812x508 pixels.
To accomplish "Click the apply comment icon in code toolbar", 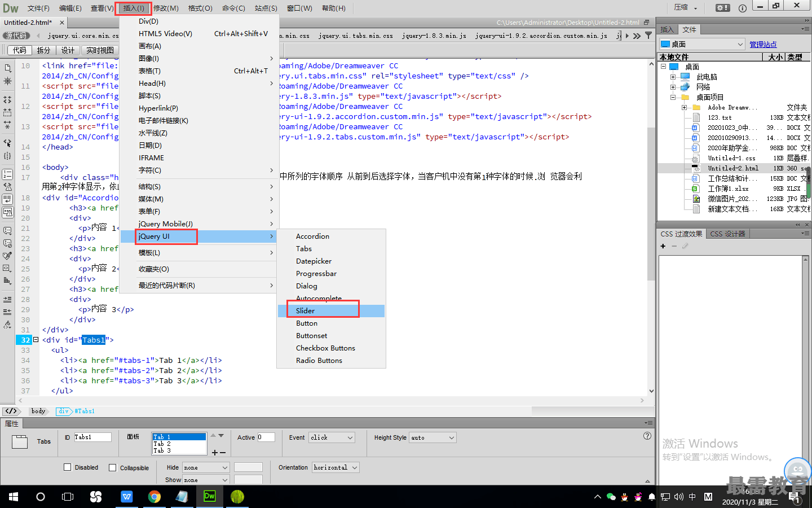I will (x=7, y=230).
